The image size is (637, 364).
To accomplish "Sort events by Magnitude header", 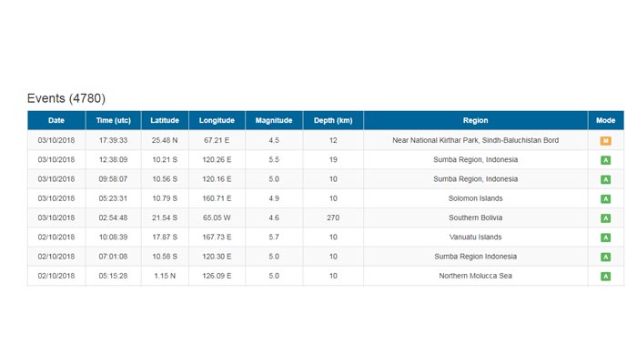I will click(x=274, y=120).
